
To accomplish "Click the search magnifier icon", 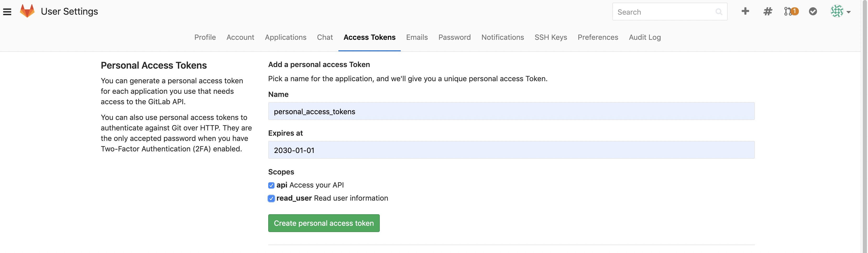I will (719, 12).
